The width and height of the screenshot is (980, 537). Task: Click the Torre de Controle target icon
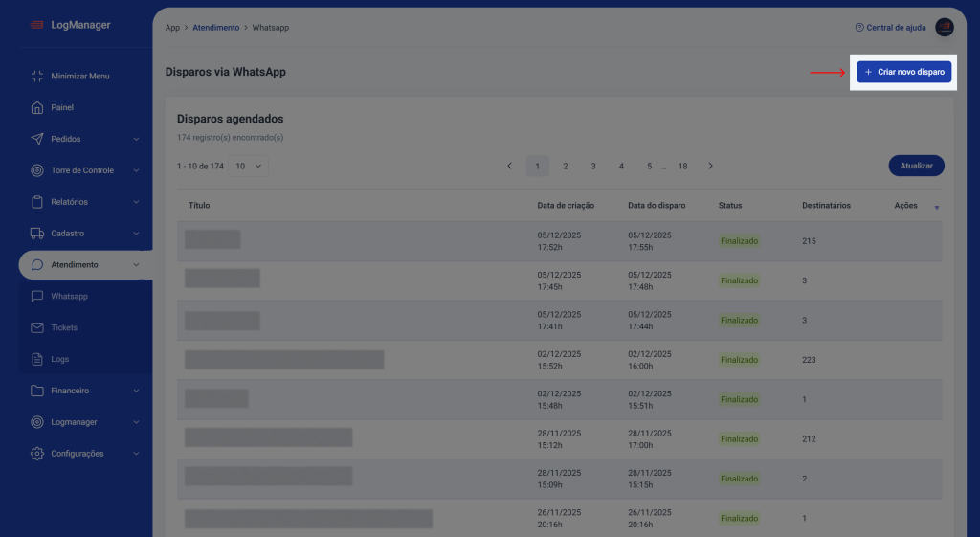(x=37, y=170)
